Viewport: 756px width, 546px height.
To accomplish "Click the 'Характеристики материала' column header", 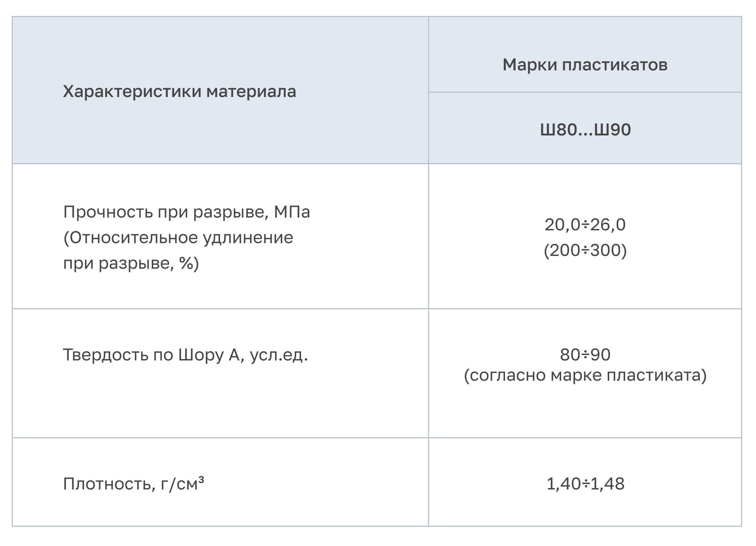I will (179, 92).
